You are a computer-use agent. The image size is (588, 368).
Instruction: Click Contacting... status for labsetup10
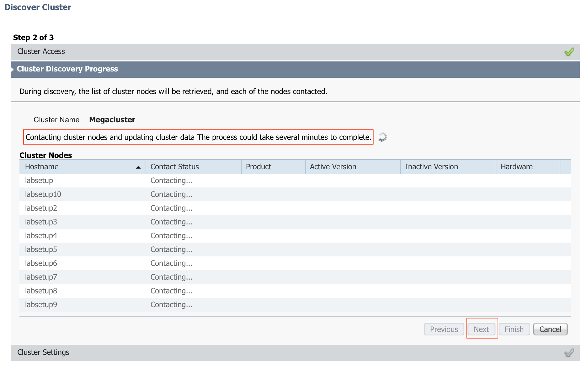coord(171,194)
